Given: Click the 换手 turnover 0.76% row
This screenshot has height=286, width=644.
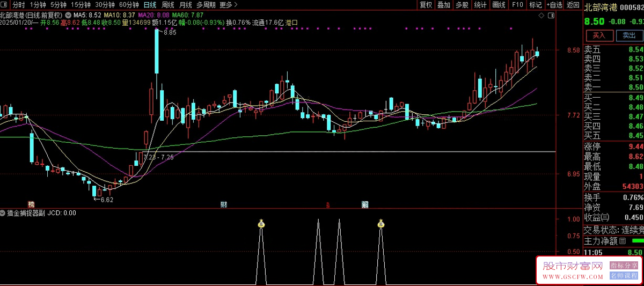Looking at the screenshot, I should click(613, 197).
